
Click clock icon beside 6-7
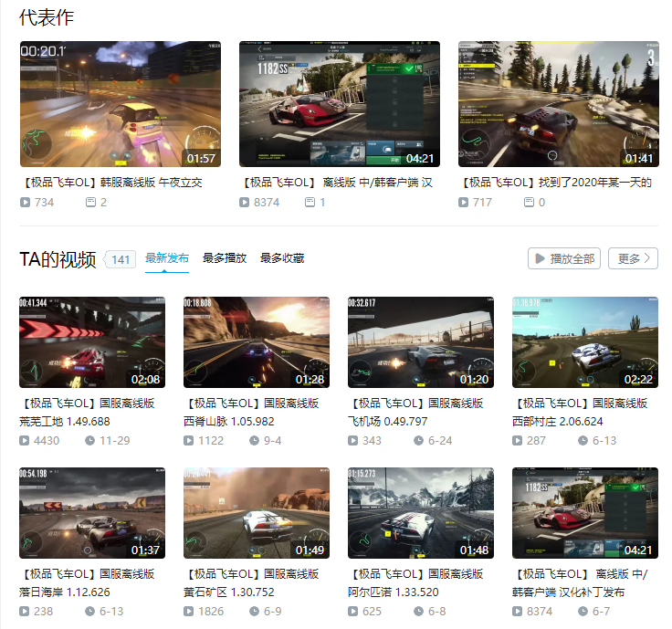583,611
